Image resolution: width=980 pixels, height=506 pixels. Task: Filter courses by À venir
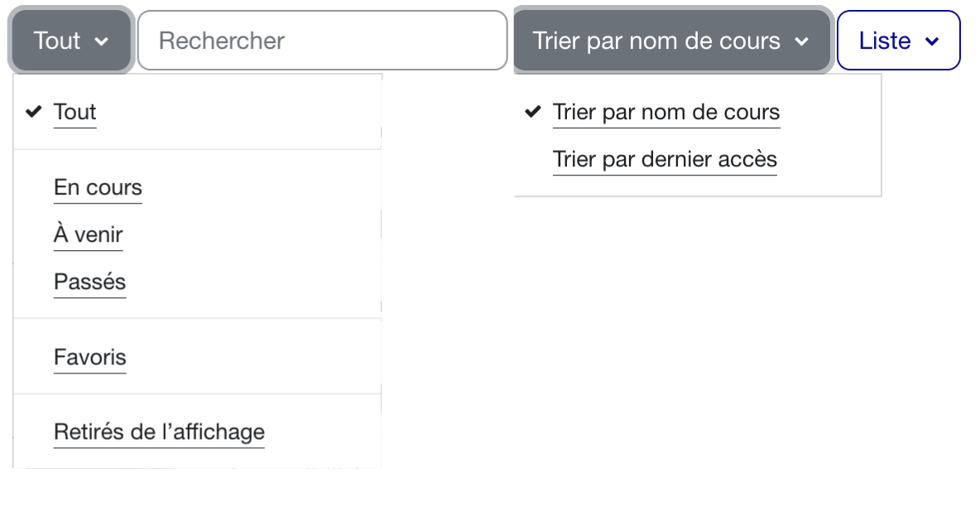(x=89, y=235)
